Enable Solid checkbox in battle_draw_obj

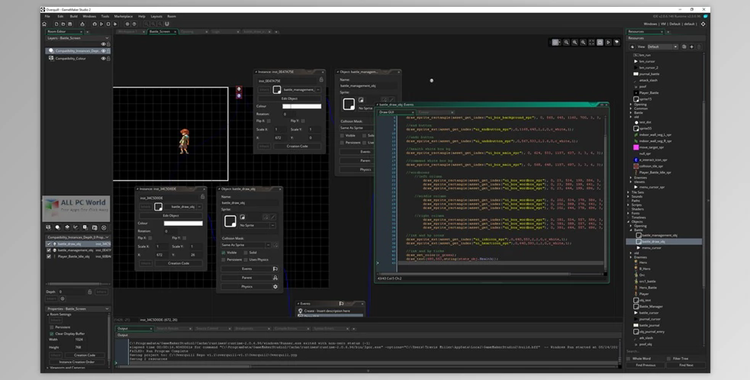coord(246,252)
